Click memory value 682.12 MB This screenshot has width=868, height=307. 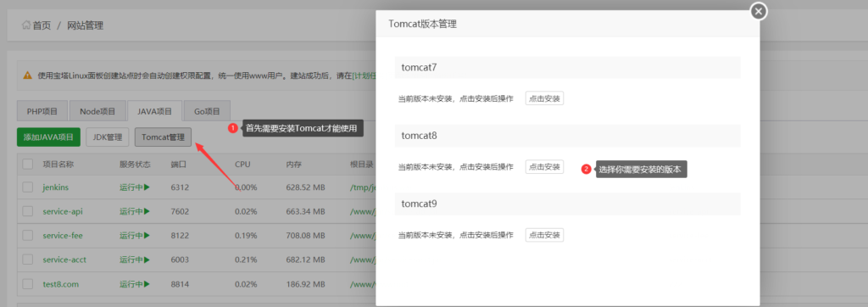pyautogui.click(x=305, y=260)
